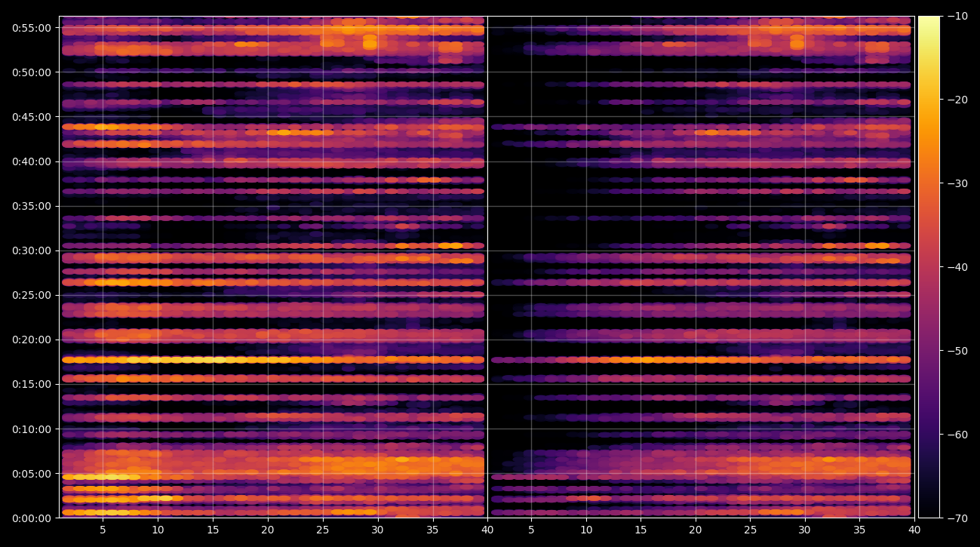Click the 0:50:00 time tick label
Screen dimensions: 980x547
click(x=31, y=72)
